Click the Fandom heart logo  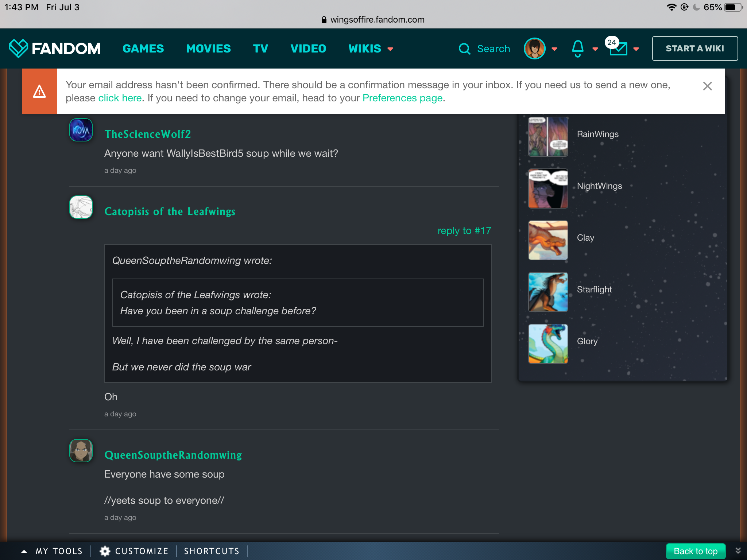point(18,48)
